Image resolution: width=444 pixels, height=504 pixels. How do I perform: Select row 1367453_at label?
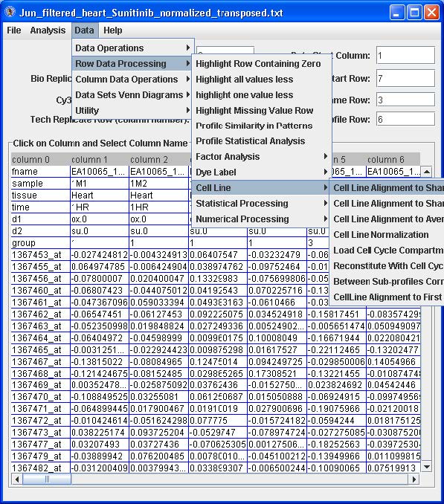pos(40,255)
